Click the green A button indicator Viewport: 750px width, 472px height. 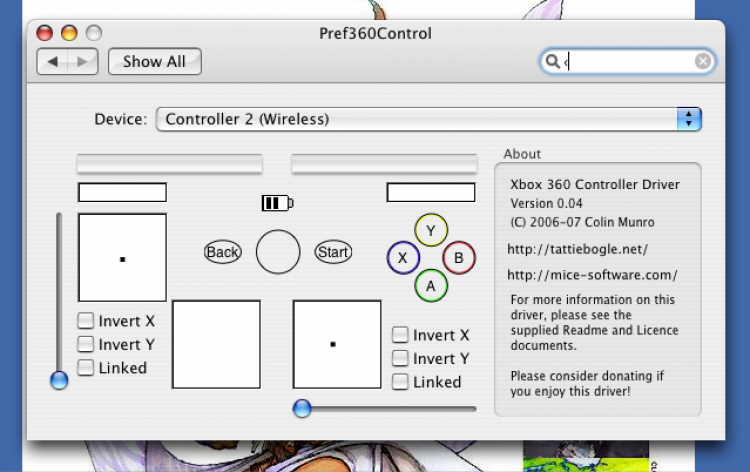pyautogui.click(x=431, y=286)
